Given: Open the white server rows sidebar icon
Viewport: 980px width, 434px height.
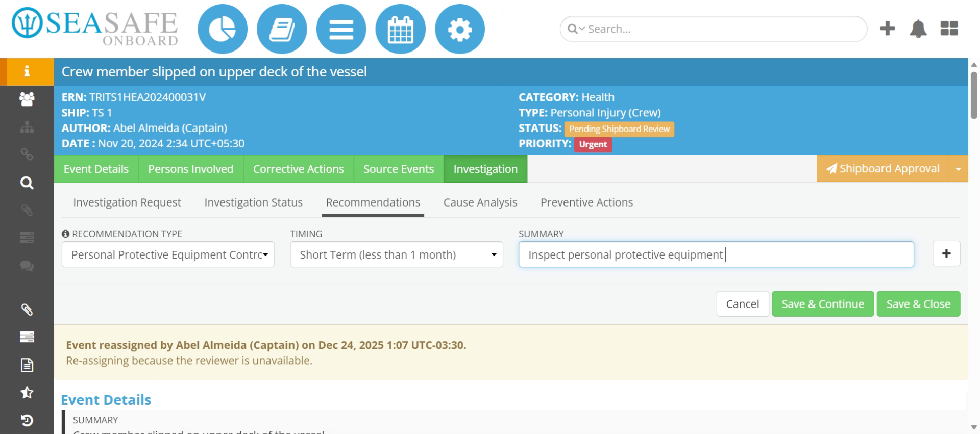Looking at the screenshot, I should coord(27,337).
